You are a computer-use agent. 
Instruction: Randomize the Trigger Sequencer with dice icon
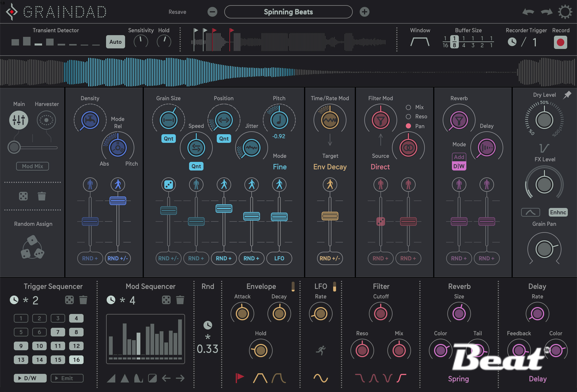coord(69,300)
